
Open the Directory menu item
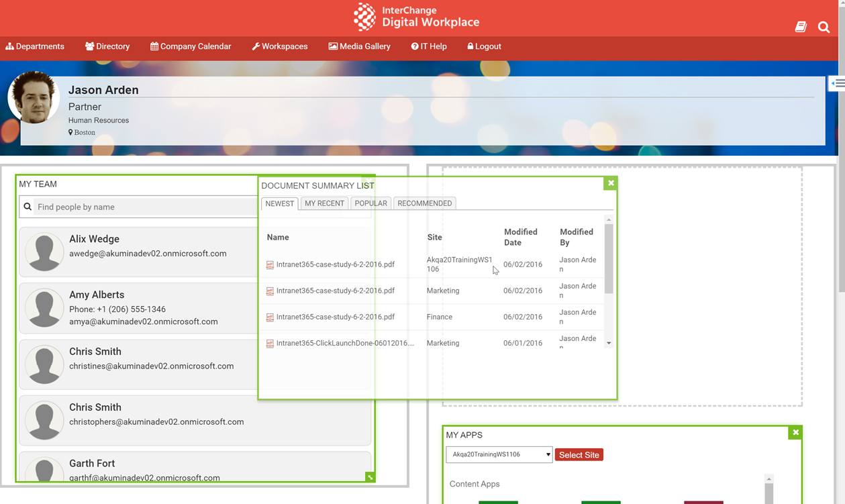coord(107,46)
